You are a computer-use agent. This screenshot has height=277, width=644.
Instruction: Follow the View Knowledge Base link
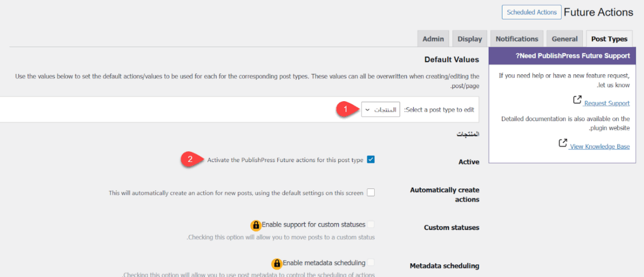[599, 146]
